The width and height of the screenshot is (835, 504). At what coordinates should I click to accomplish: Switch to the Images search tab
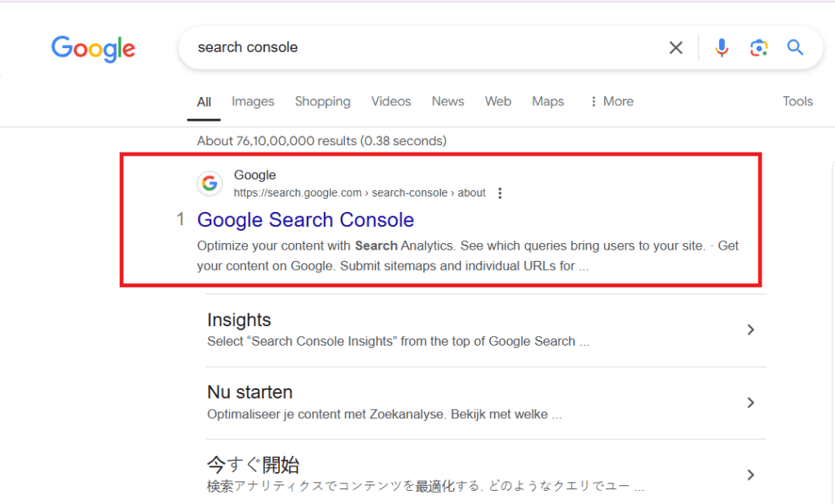253,101
